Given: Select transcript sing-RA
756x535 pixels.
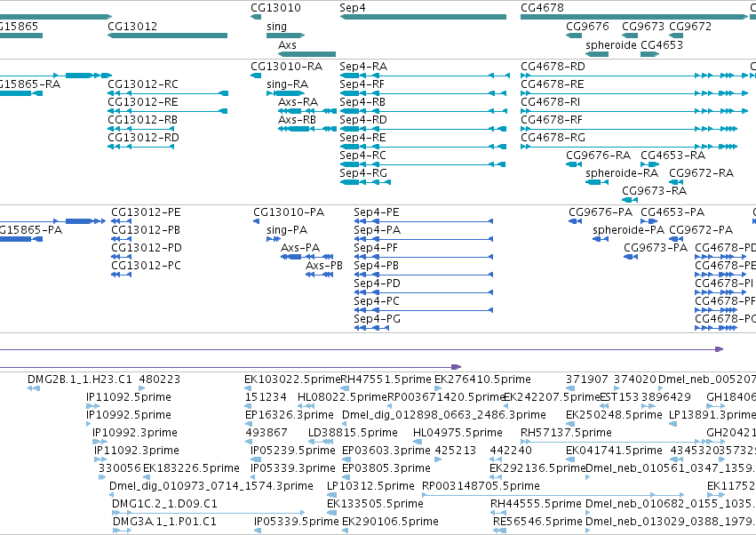Looking at the screenshot, I should 286,93.
